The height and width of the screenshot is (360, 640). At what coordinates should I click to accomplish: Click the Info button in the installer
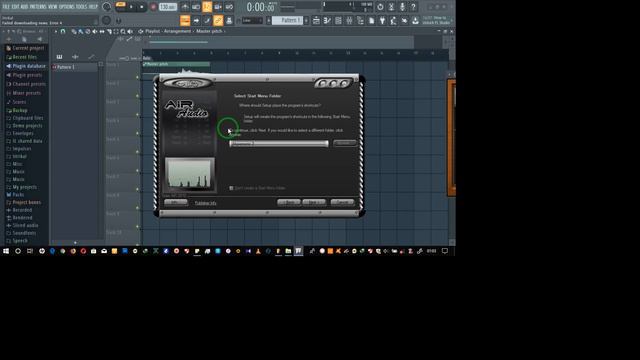tap(176, 202)
